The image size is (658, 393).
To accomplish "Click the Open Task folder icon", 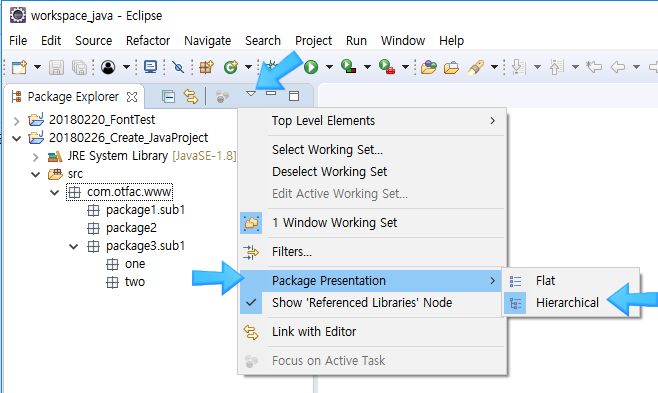I will [x=451, y=67].
